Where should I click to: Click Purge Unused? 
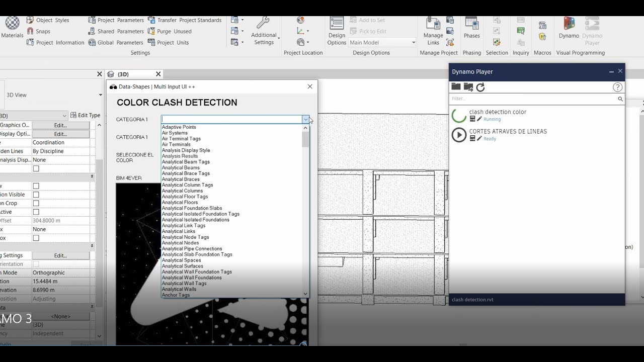click(170, 31)
